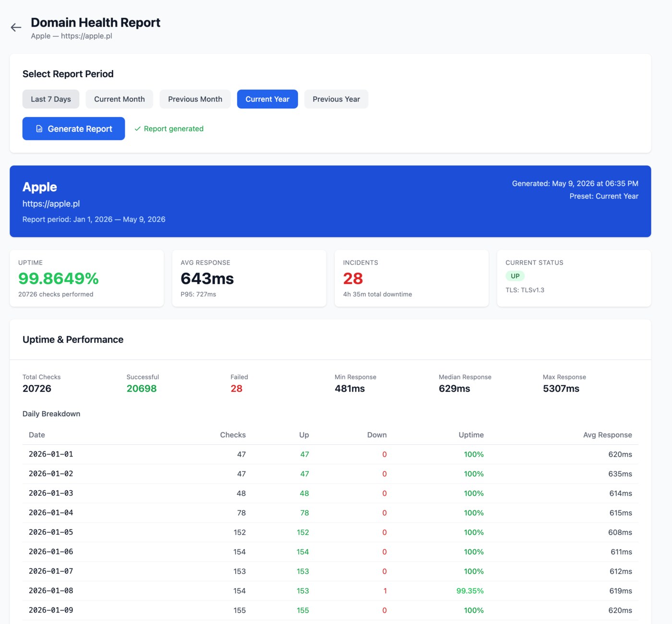Screen dimensions: 672x624
Task: Click the 635ms response cell for 2026-01-02
Action: (620, 474)
